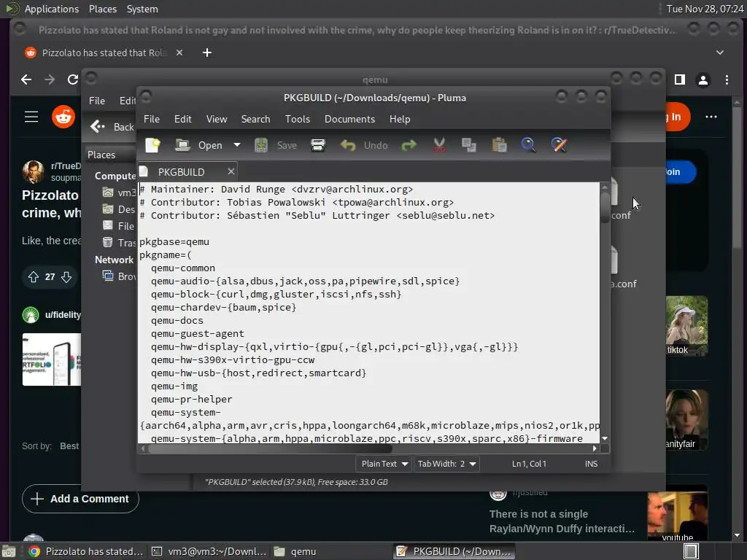Click the INS insert mode indicator

[591, 464]
